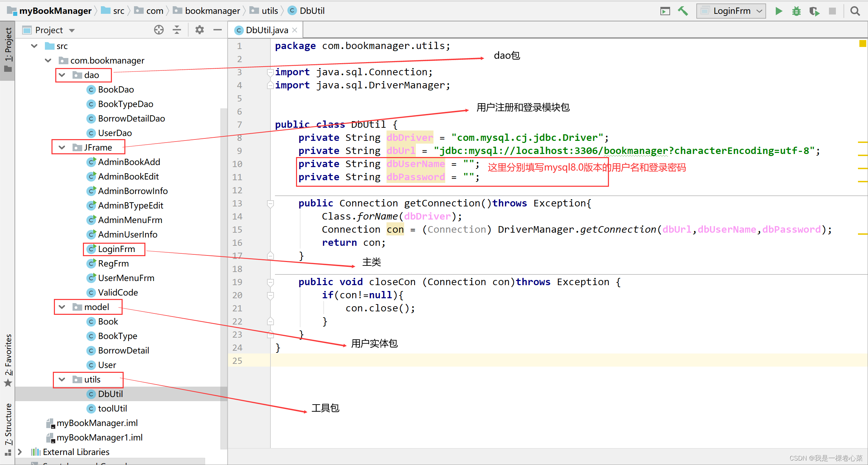Expand the External Libraries node
The height and width of the screenshot is (465, 868).
[20, 452]
